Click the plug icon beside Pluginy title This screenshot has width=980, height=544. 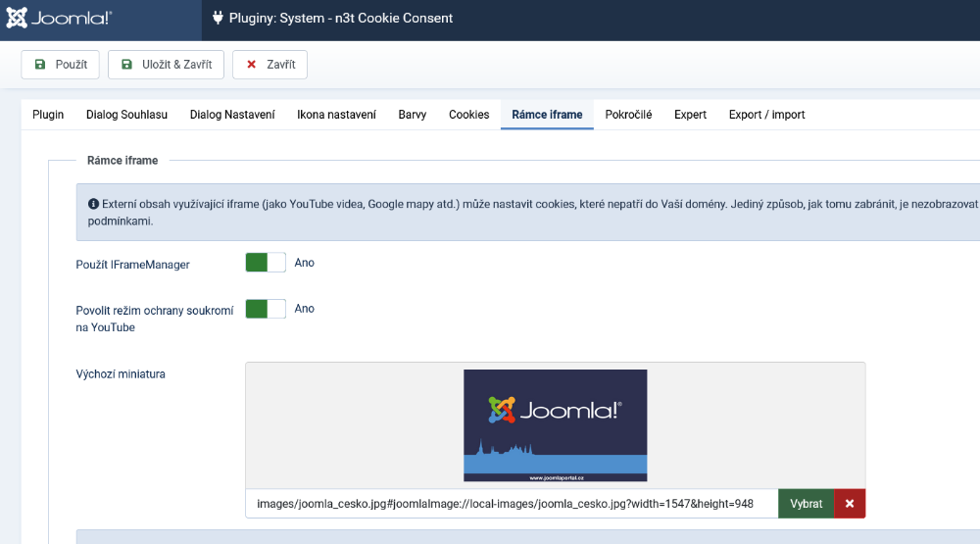click(x=219, y=19)
